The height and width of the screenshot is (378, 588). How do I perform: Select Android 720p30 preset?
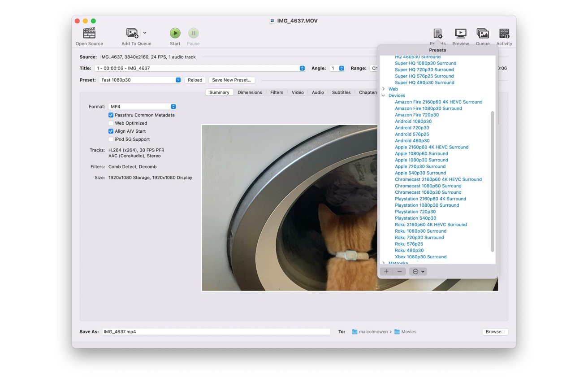click(412, 128)
